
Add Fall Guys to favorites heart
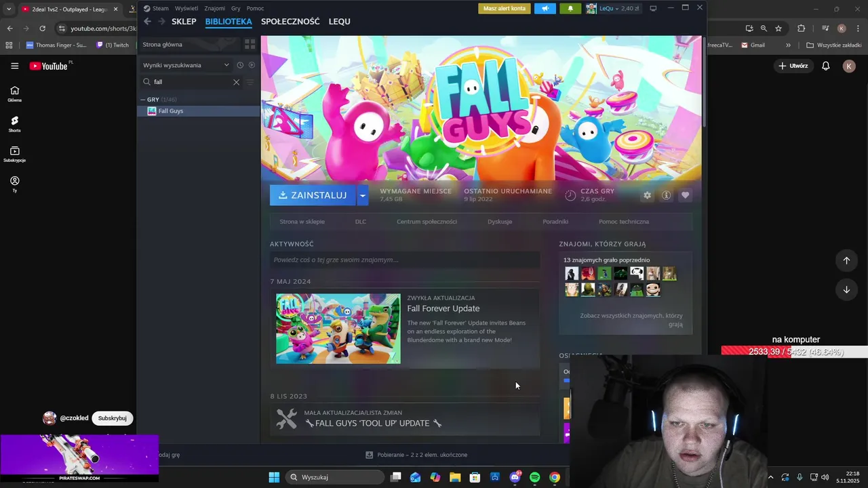pos(685,195)
